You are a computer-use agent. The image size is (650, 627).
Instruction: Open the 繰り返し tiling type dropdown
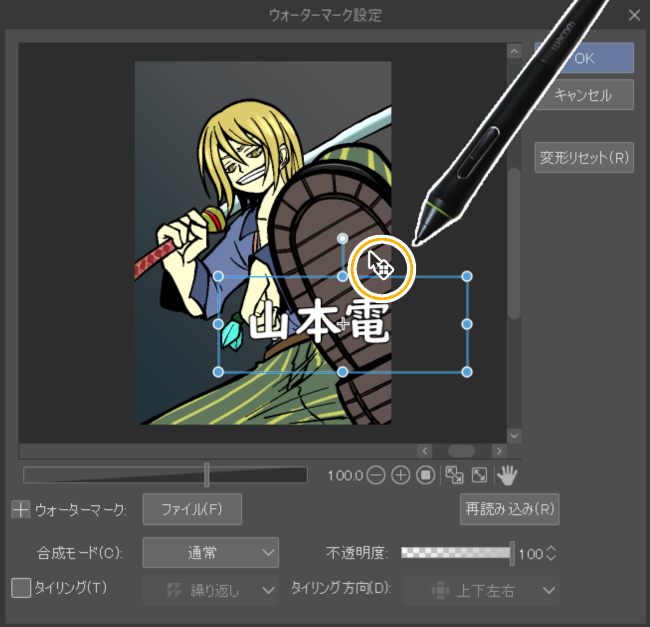[211, 590]
